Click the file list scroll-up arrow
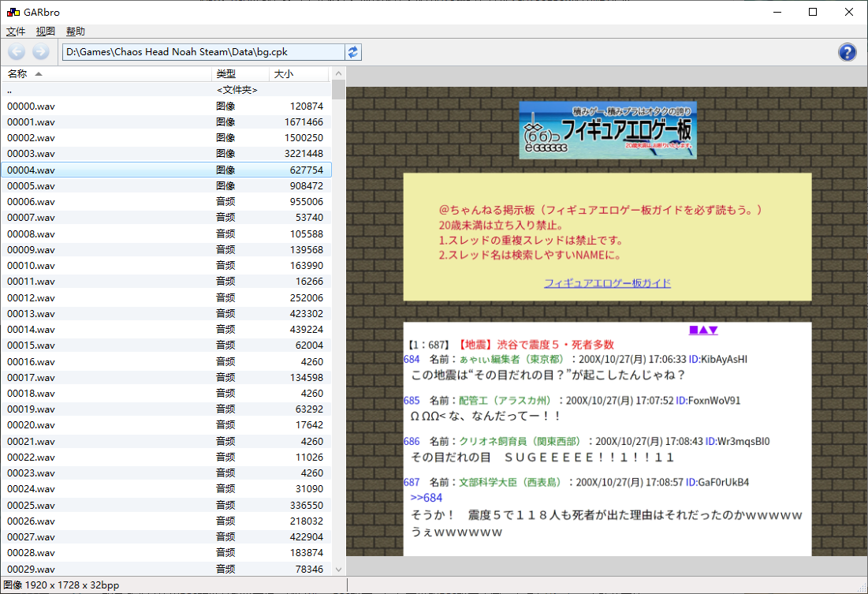 (x=339, y=73)
